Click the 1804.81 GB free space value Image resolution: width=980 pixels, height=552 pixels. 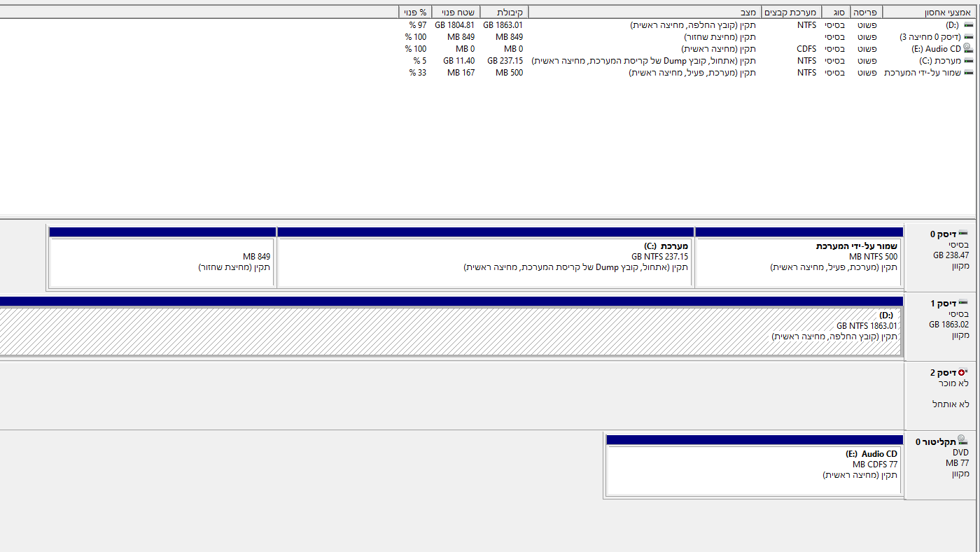455,25
